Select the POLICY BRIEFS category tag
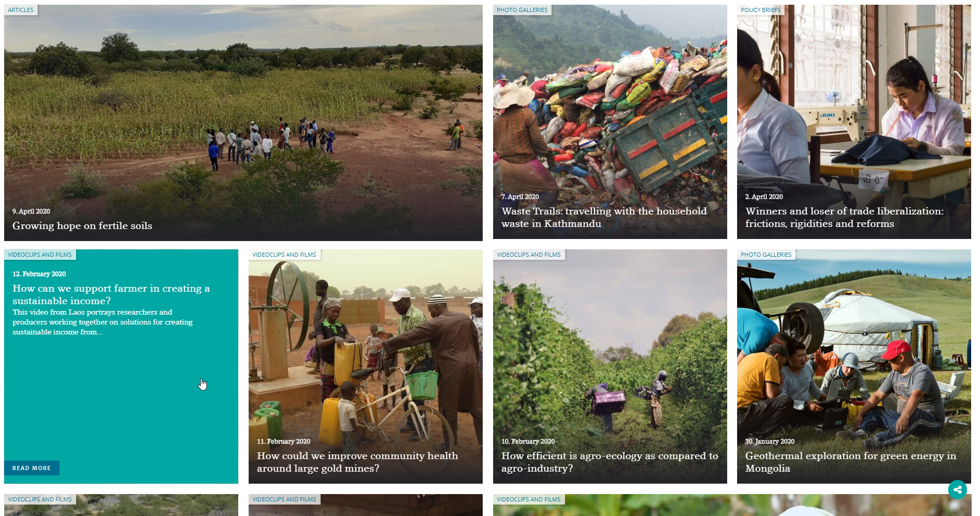This screenshot has height=516, width=980. pyautogui.click(x=761, y=10)
